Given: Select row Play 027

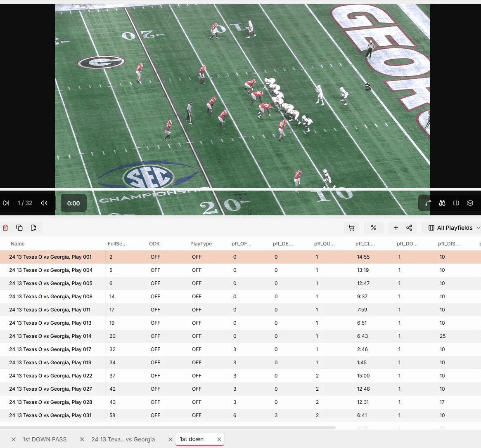Looking at the screenshot, I should (240, 389).
